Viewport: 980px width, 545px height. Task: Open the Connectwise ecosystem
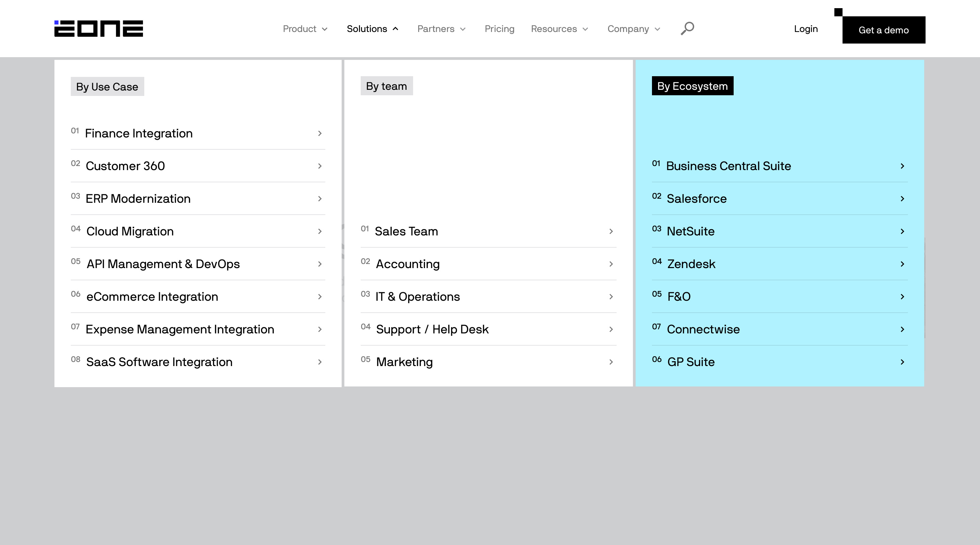(780, 330)
